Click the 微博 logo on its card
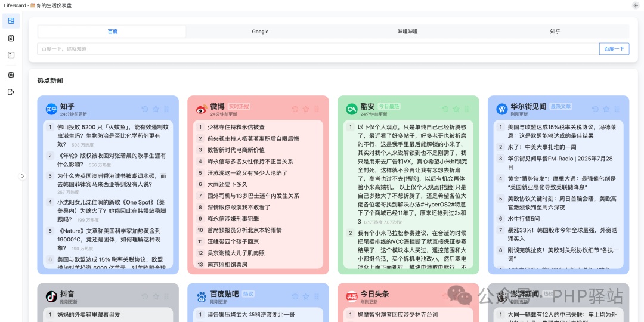The width and height of the screenshot is (644, 322). (x=202, y=109)
